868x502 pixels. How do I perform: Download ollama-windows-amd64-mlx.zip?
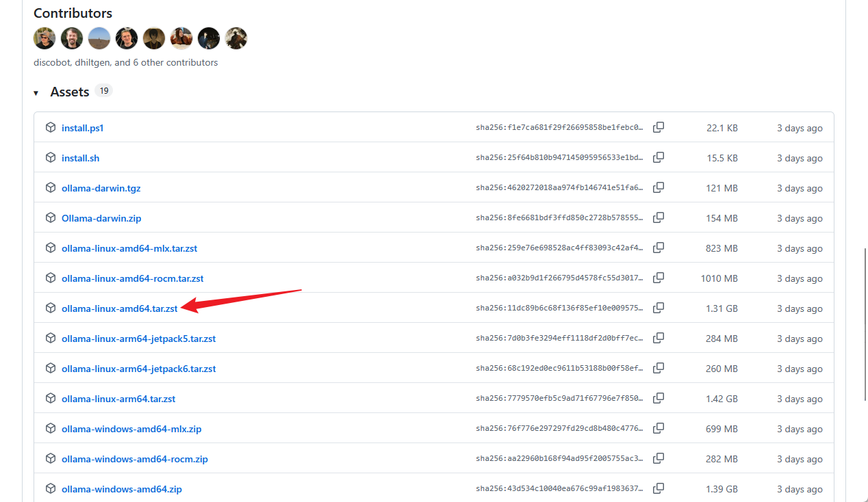click(x=131, y=429)
